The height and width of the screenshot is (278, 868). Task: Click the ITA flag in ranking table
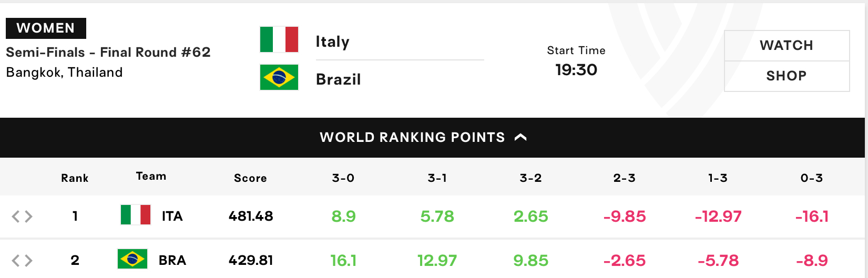(136, 215)
